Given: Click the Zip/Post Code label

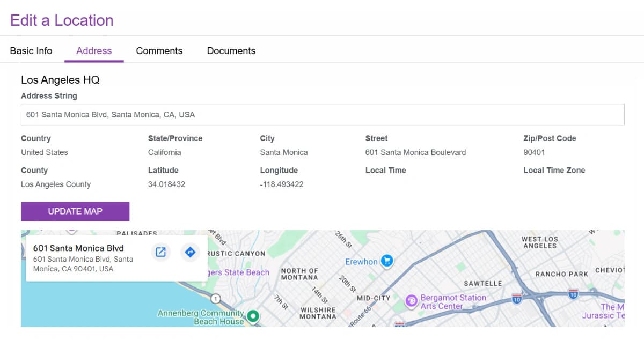Looking at the screenshot, I should click(x=550, y=138).
